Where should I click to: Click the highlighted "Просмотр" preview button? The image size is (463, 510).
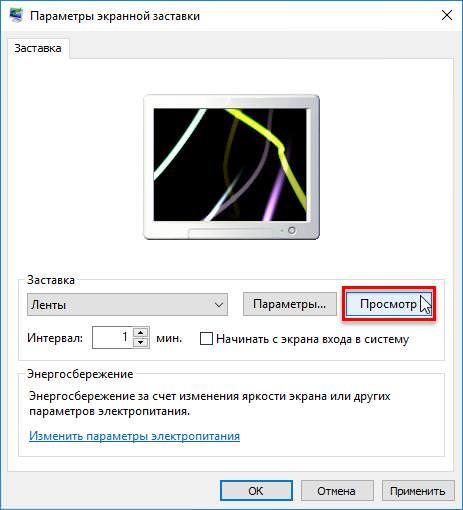(x=389, y=304)
